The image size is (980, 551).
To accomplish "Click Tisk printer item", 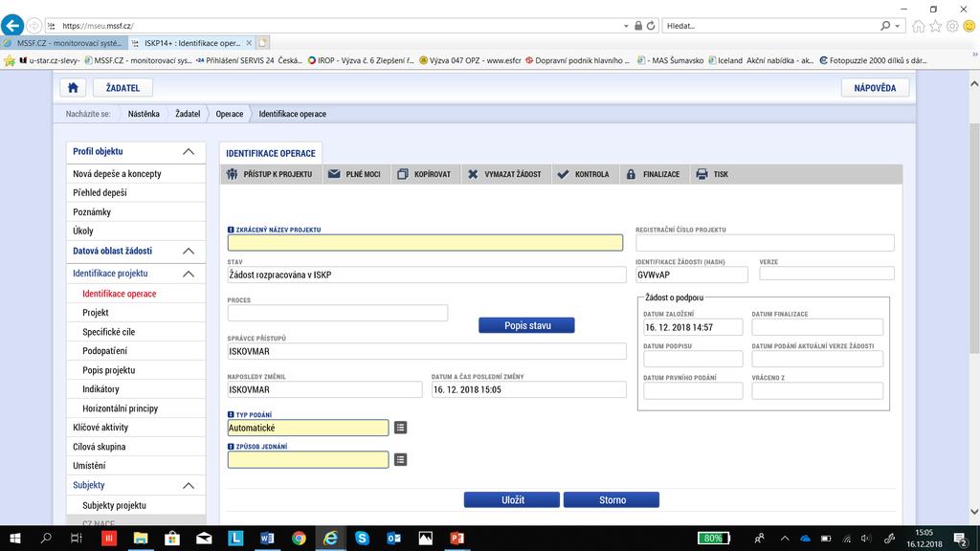I will pyautogui.click(x=712, y=174).
